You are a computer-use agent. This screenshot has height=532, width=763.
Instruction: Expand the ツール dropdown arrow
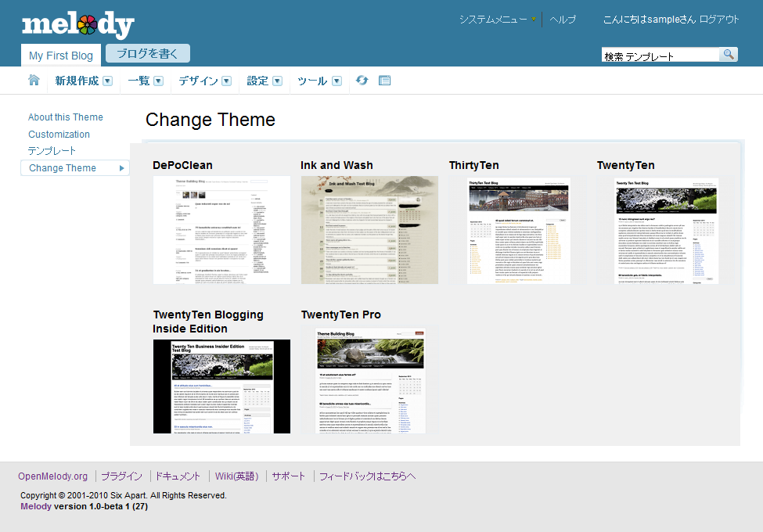coord(337,81)
